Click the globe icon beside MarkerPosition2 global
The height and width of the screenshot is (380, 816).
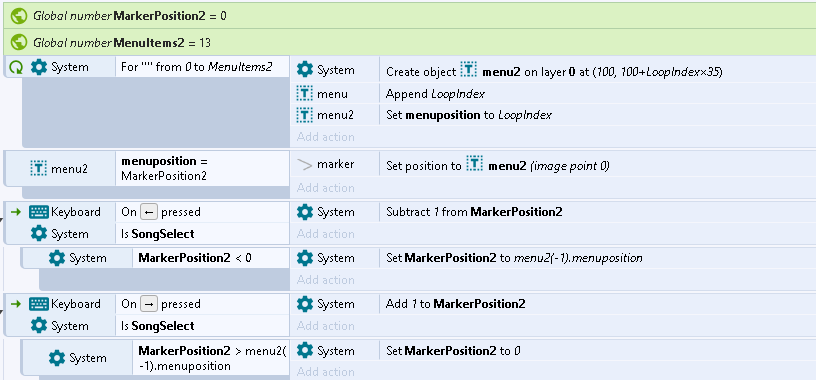(19, 16)
